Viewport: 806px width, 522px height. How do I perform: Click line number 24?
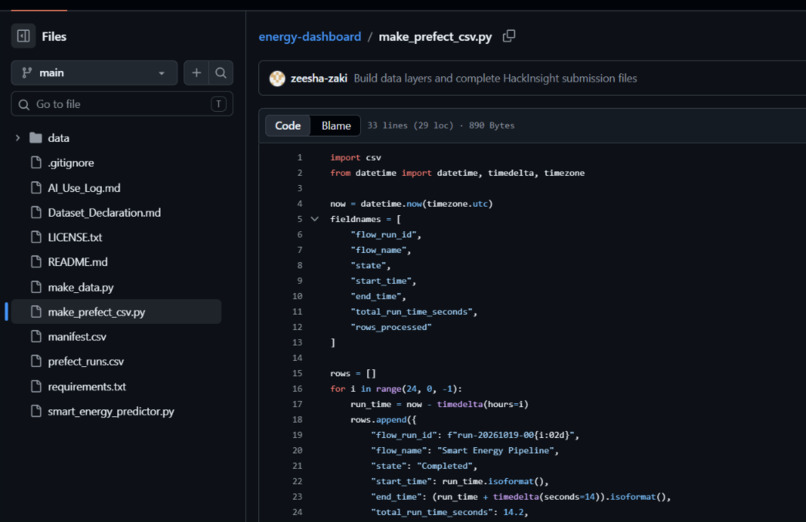[298, 512]
